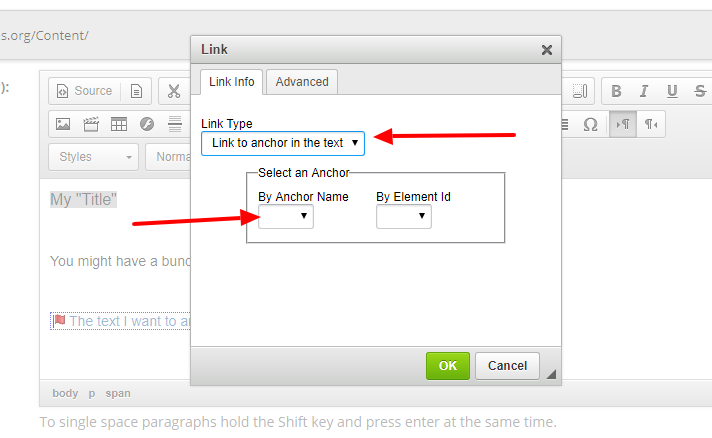Screen dimensions: 712x438
Task: Select the Link Info tab
Action: 231,82
